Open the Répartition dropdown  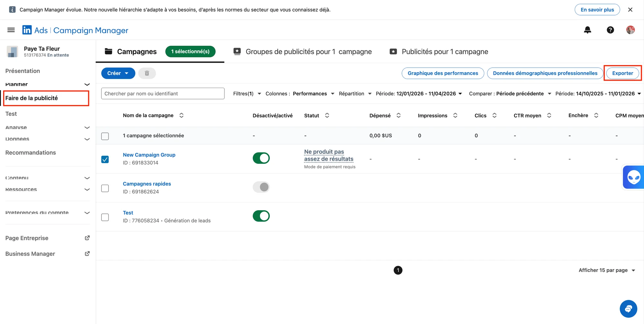click(355, 93)
